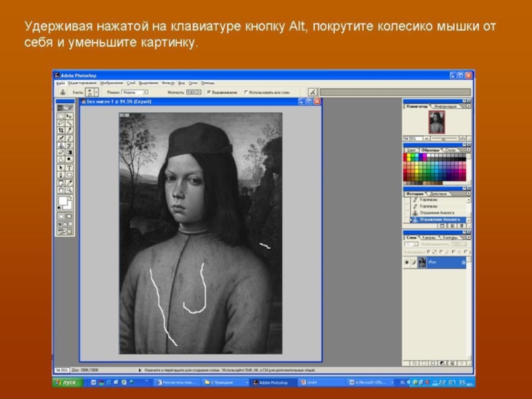The image size is (532, 399).
Task: Open the brush preset picker arrow
Action: tap(96, 92)
